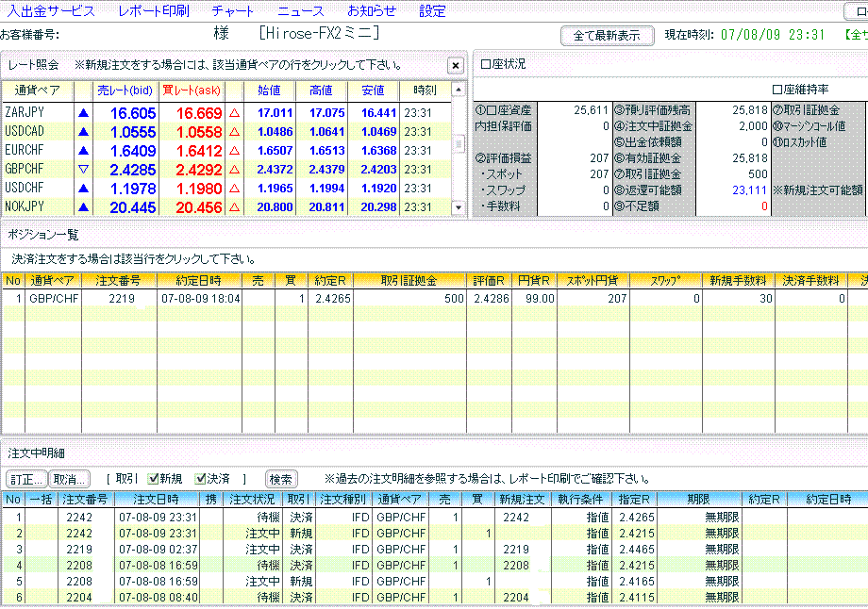Click USDCHF ask rate 1.1980
The height and width of the screenshot is (609, 868).
tap(199, 189)
